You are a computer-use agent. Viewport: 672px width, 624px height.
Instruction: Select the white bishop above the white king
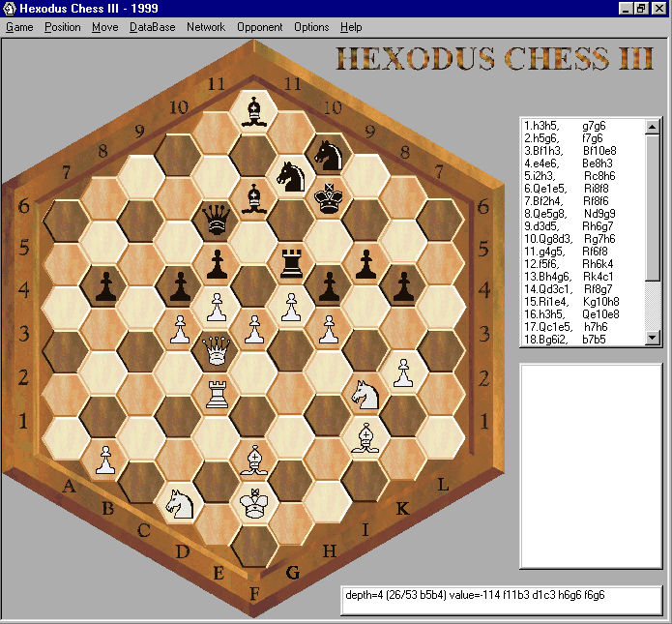pyautogui.click(x=254, y=461)
